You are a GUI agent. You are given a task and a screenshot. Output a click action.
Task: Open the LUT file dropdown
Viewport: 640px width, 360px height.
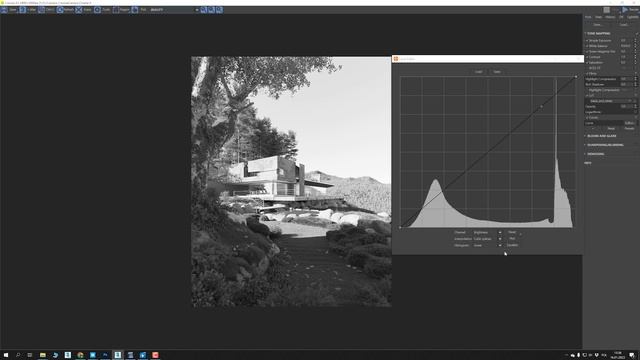click(611, 101)
